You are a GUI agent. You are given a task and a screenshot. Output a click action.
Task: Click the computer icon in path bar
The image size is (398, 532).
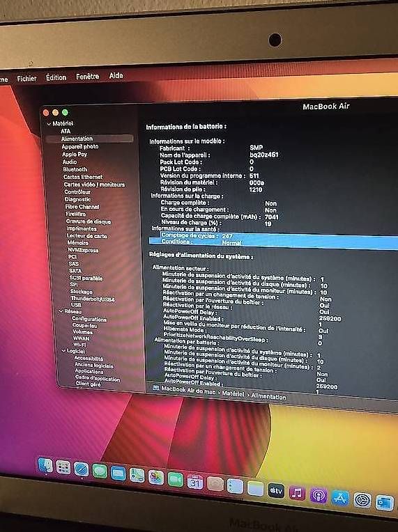click(155, 387)
